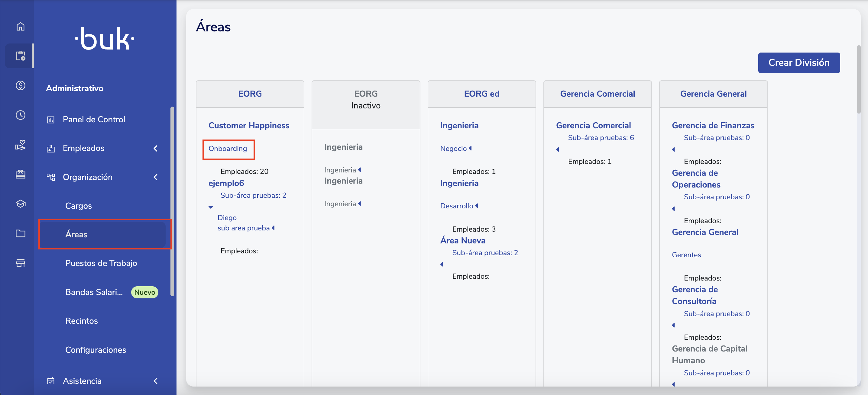Select the dollar coin sidebar icon
The width and height of the screenshot is (868, 395).
(21, 85)
